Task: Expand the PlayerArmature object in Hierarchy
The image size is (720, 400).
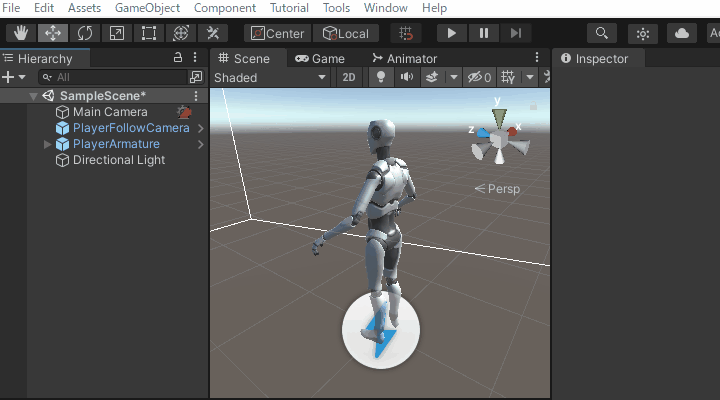Action: [48, 144]
